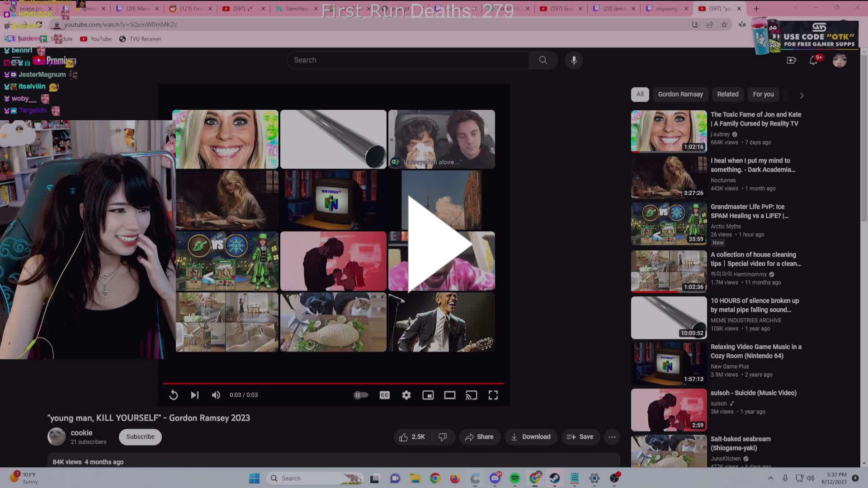Open the Save to playlist menu
This screenshot has height=488, width=868.
pyautogui.click(x=580, y=437)
